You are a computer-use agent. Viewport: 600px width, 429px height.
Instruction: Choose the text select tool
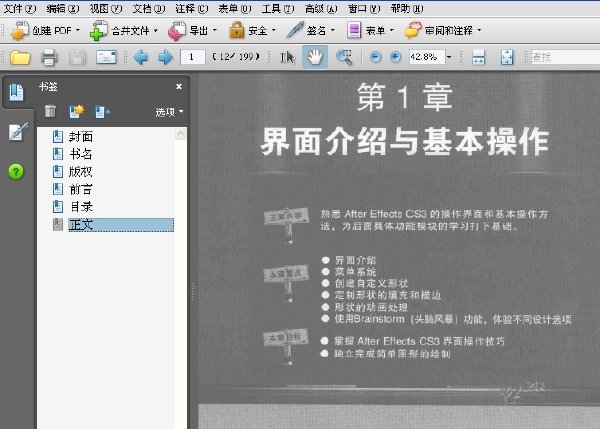287,57
